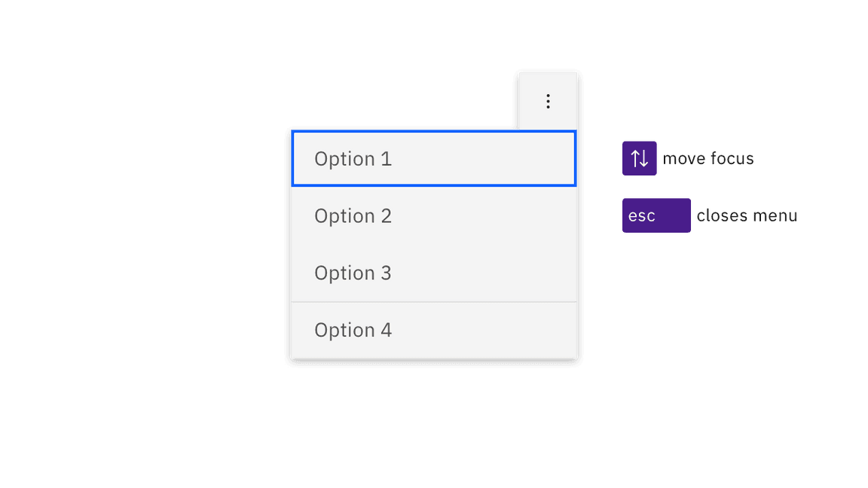Select Option 1 in the overflow menu

pyautogui.click(x=433, y=159)
